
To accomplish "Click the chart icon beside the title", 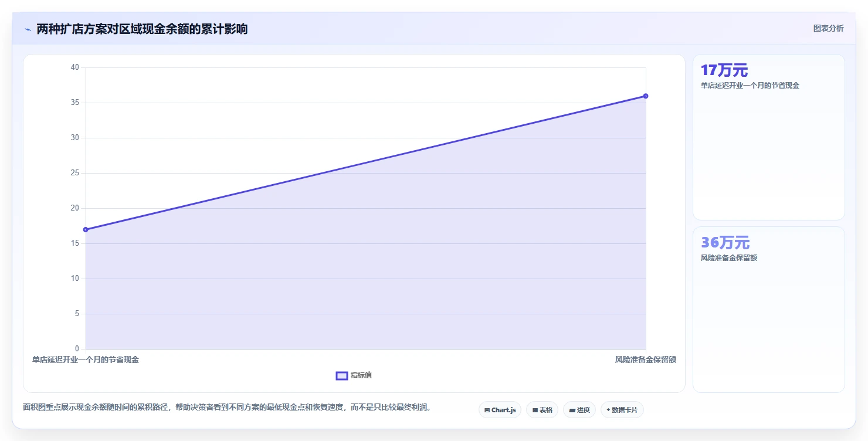I will coord(28,29).
